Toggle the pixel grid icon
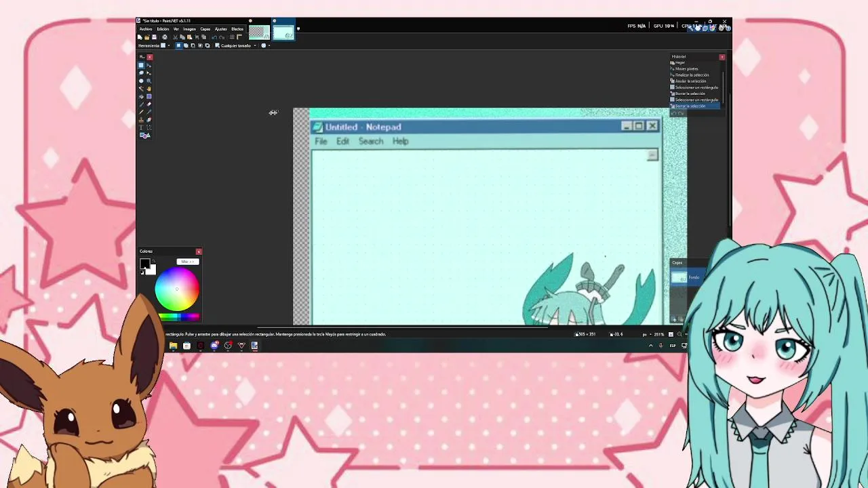 (232, 37)
